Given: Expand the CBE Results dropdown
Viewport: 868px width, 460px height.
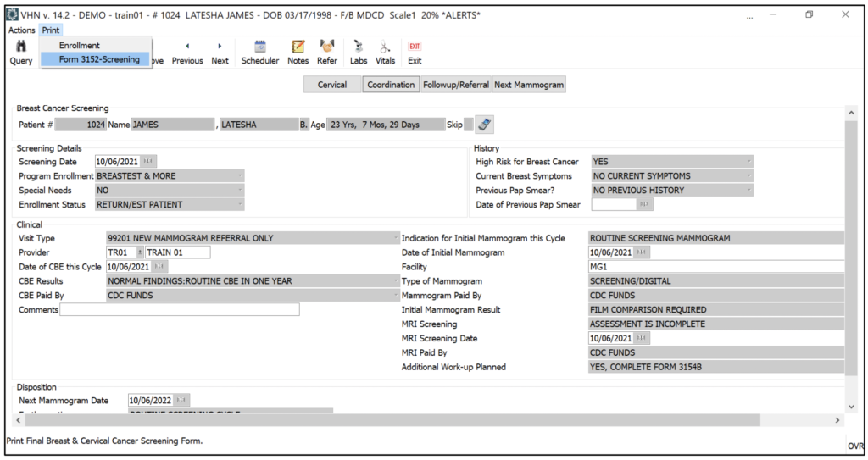Looking at the screenshot, I should pyautogui.click(x=396, y=281).
